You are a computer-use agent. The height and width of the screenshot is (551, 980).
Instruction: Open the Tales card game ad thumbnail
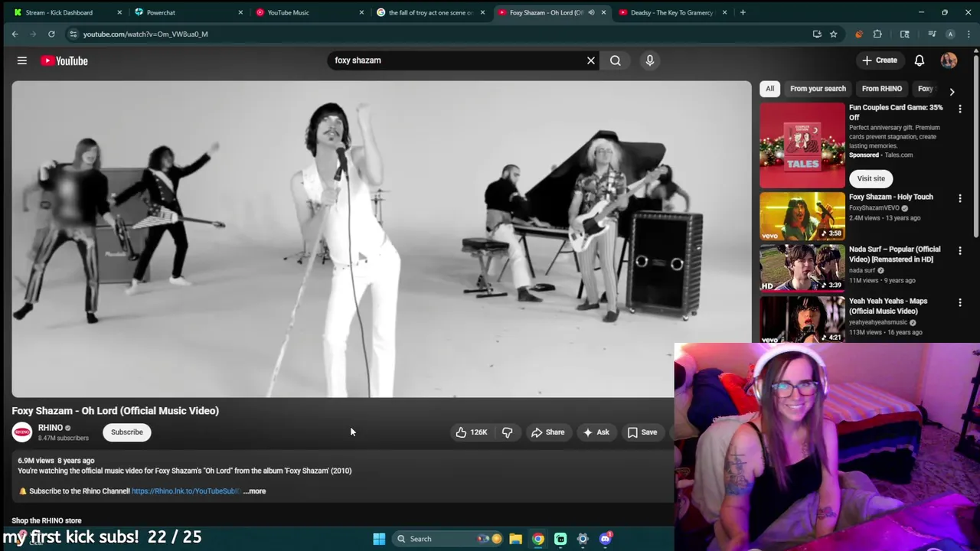click(802, 145)
